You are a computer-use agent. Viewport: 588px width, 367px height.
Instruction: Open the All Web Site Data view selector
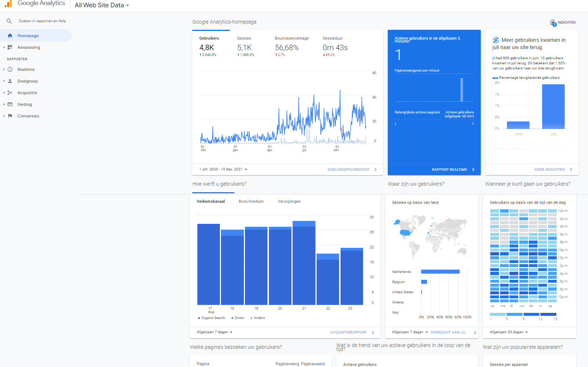102,5
